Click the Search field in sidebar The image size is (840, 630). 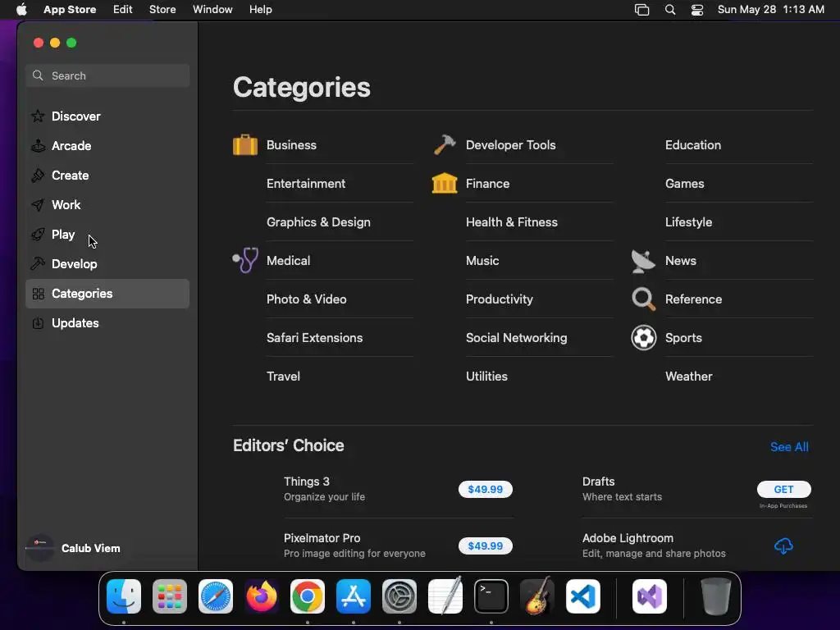[x=107, y=75]
